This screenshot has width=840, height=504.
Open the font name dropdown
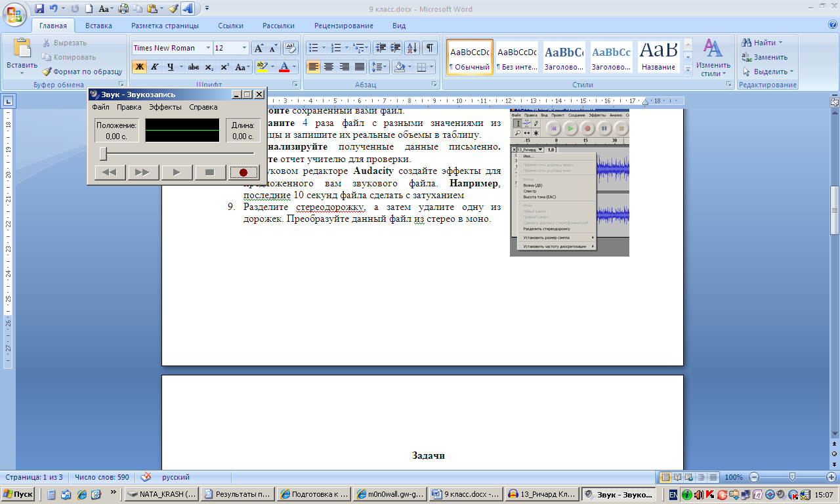point(208,48)
